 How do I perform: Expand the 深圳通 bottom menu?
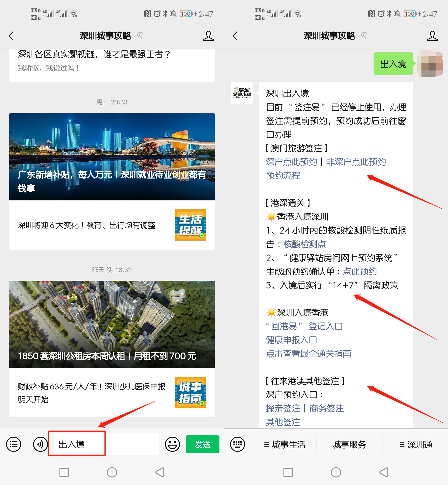pos(416,445)
